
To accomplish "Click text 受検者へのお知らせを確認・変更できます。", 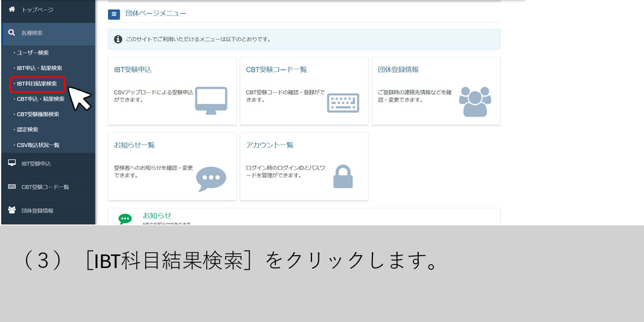I will pyautogui.click(x=153, y=172).
